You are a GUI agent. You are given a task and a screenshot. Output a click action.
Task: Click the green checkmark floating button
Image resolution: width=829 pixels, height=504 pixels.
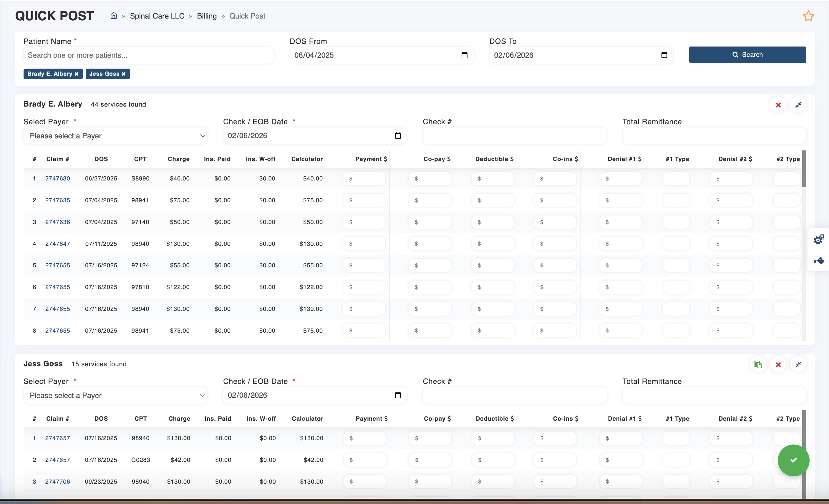(x=793, y=460)
